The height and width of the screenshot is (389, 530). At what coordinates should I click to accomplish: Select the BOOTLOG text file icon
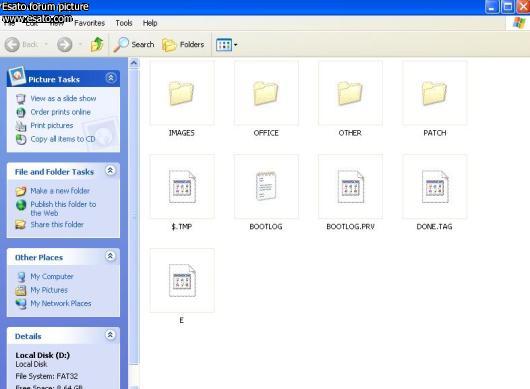click(266, 187)
